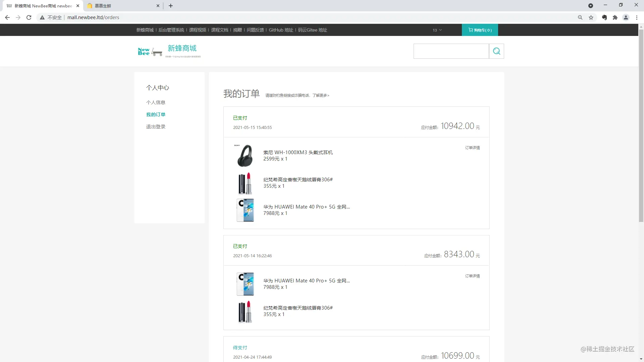
Task: Open the browser zoom magnifier icon
Action: pos(580,17)
